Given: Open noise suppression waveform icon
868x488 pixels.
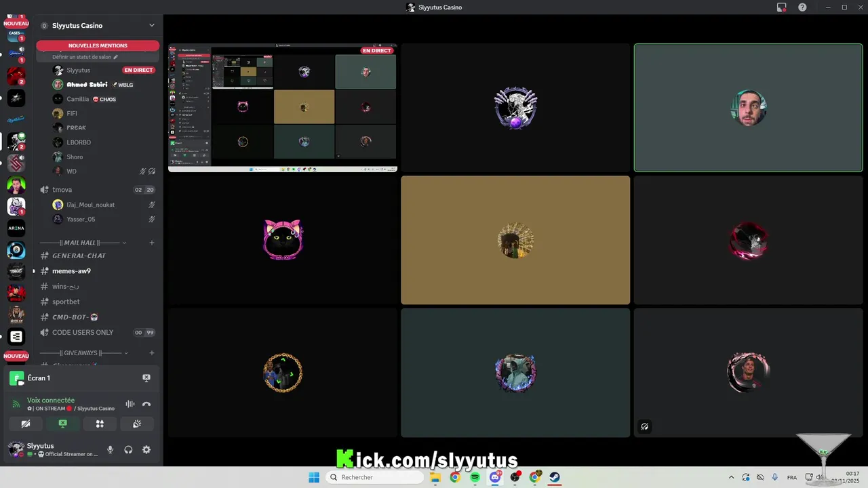Looking at the screenshot, I should coord(130,404).
